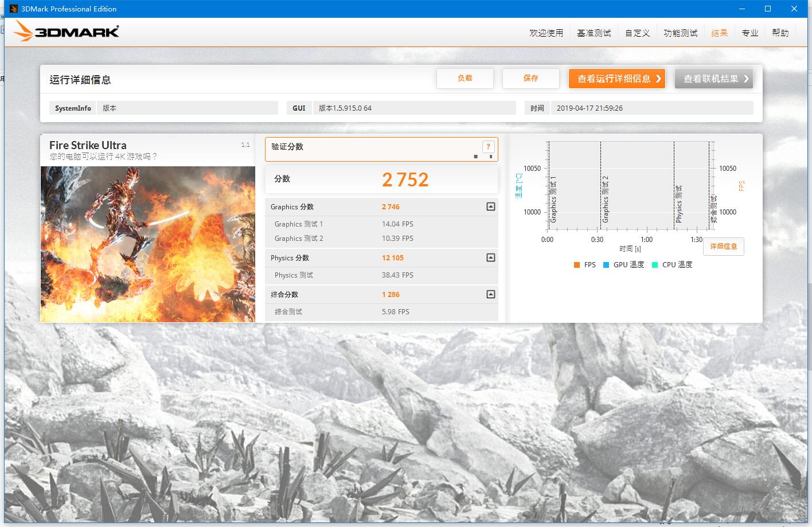
Task: Click the 查看运行详细信息 orange button
Action: [x=616, y=78]
